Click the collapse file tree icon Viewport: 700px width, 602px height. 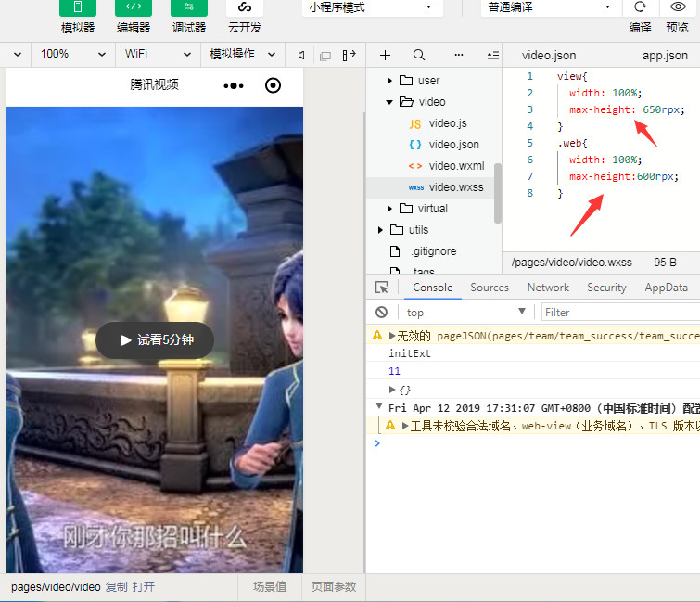click(493, 56)
